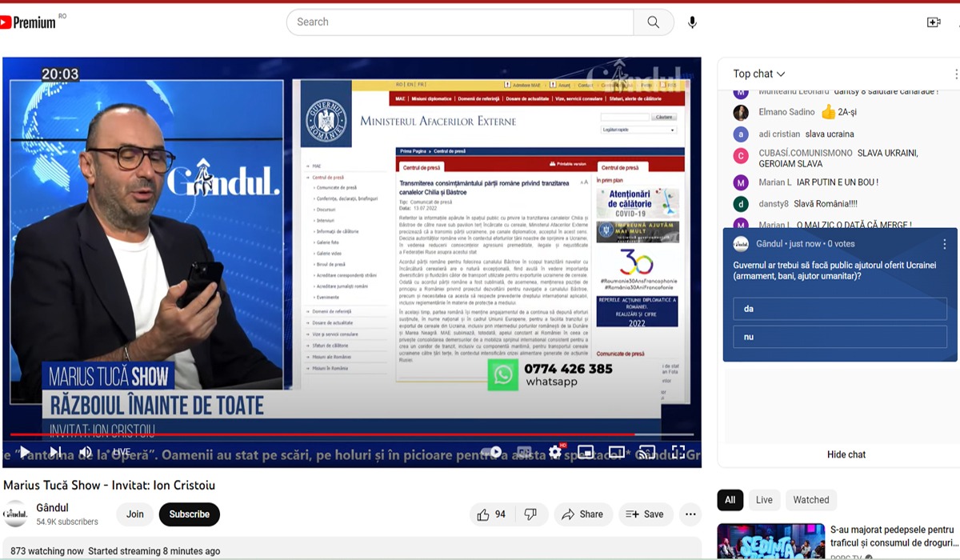The width and height of the screenshot is (960, 560).
Task: Click the YouTube Premium logo
Action: (x=28, y=22)
